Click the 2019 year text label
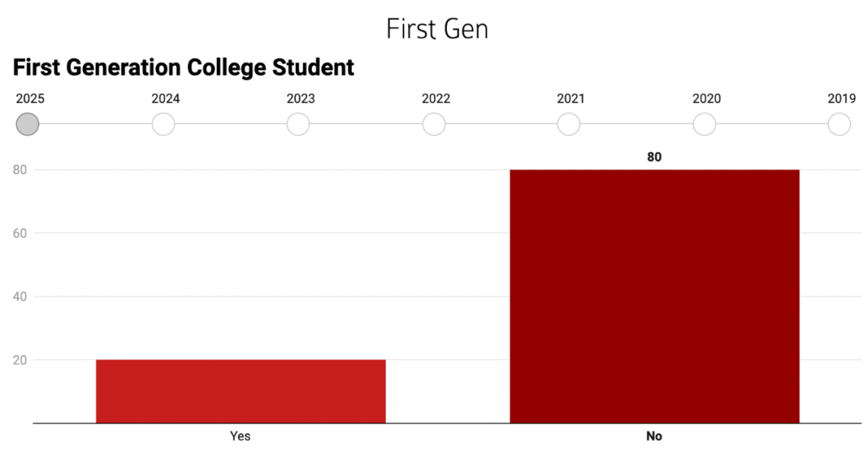The height and width of the screenshot is (451, 868). 841,99
